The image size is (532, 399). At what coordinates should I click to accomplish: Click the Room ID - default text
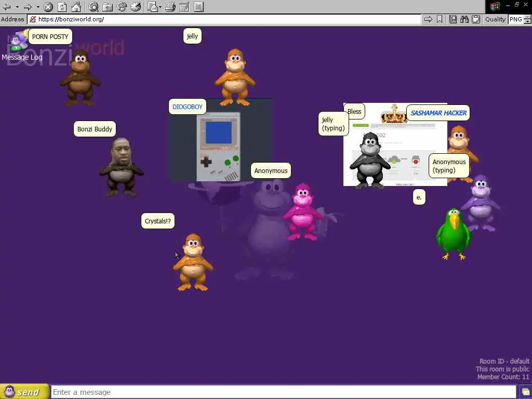504,362
